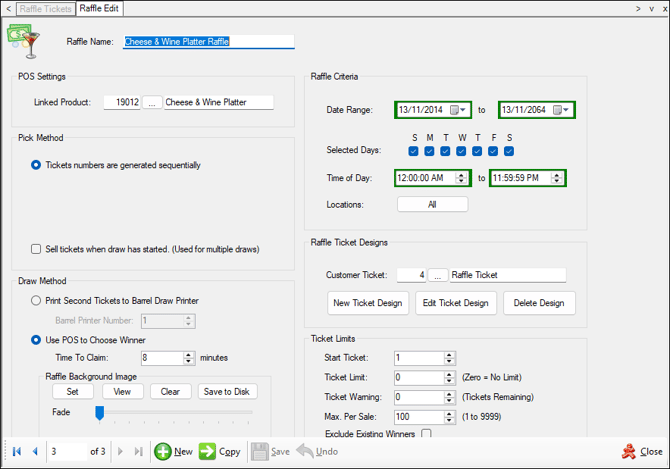
Task: Tick the Exclude Existing Winners checkbox
Action: pos(426,434)
